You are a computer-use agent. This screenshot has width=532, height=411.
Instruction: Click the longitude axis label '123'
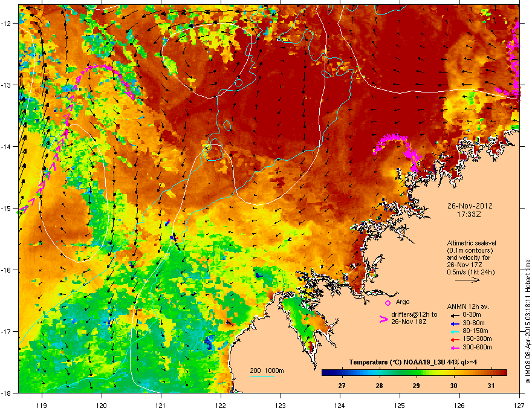(x=281, y=405)
